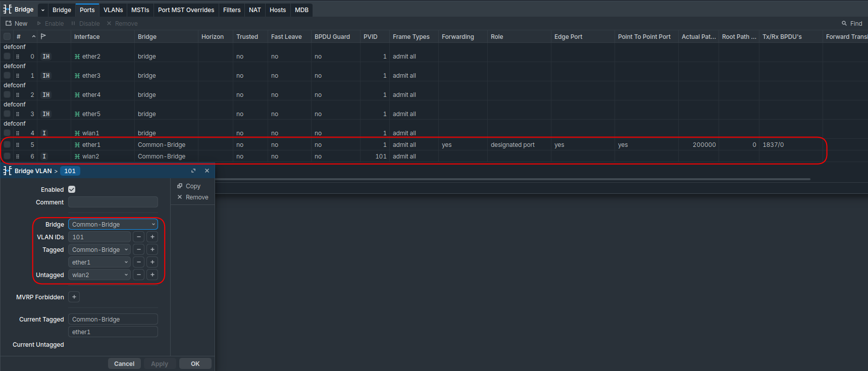Screen dimensions: 868x371
Task: Click Remove in the Bridge VLAN dialog
Action: tap(192, 197)
